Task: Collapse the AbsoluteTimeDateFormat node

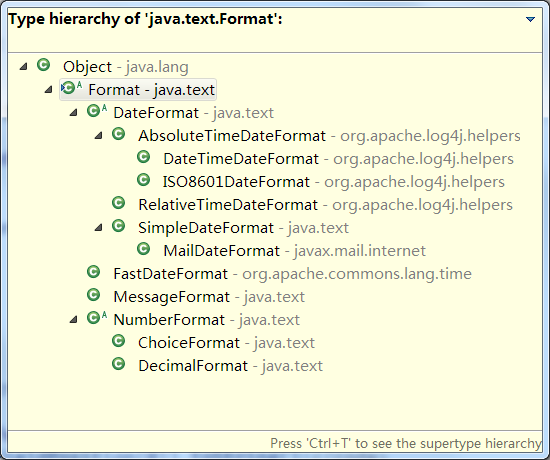Action: coord(99,135)
